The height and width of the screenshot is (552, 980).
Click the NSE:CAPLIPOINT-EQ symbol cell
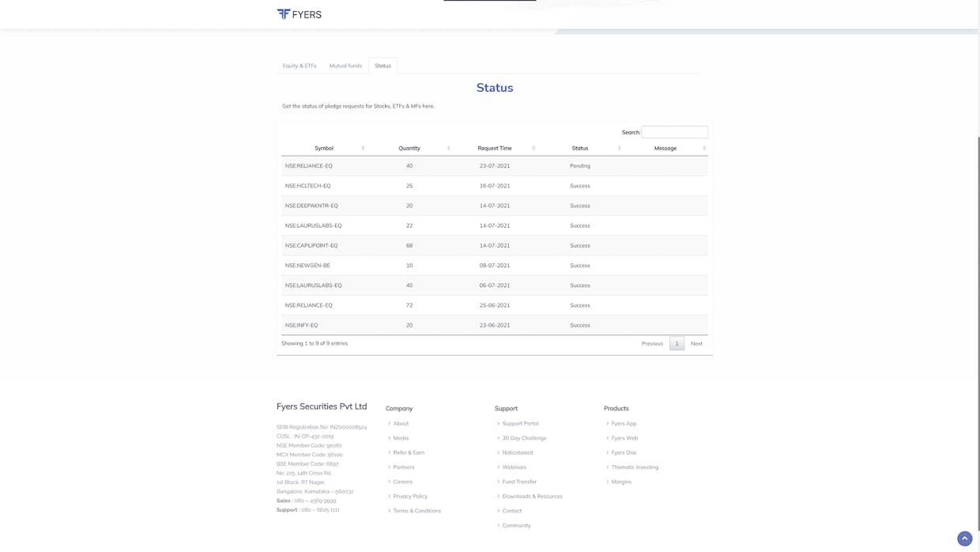[311, 245]
